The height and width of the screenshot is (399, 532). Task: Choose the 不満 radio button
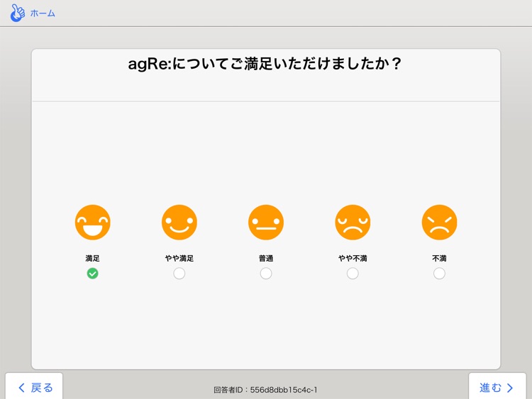coord(439,274)
